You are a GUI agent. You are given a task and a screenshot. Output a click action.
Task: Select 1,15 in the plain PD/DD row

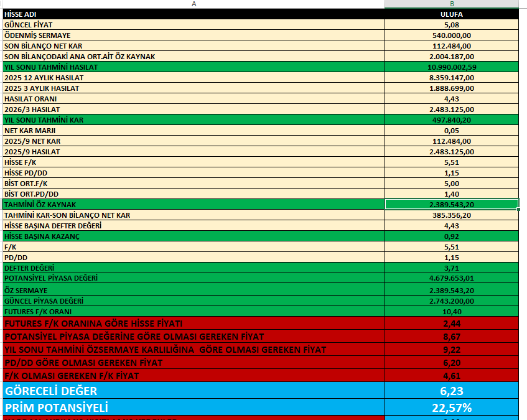[x=452, y=258]
